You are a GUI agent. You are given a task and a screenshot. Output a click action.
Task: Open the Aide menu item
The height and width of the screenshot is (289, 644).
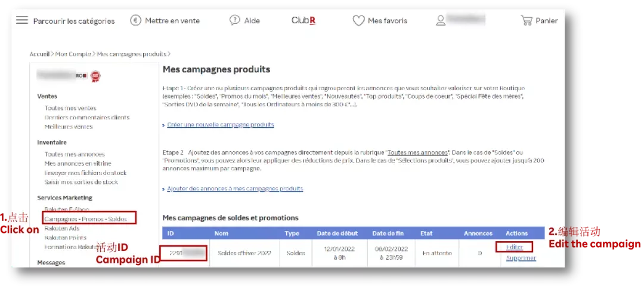tap(252, 20)
